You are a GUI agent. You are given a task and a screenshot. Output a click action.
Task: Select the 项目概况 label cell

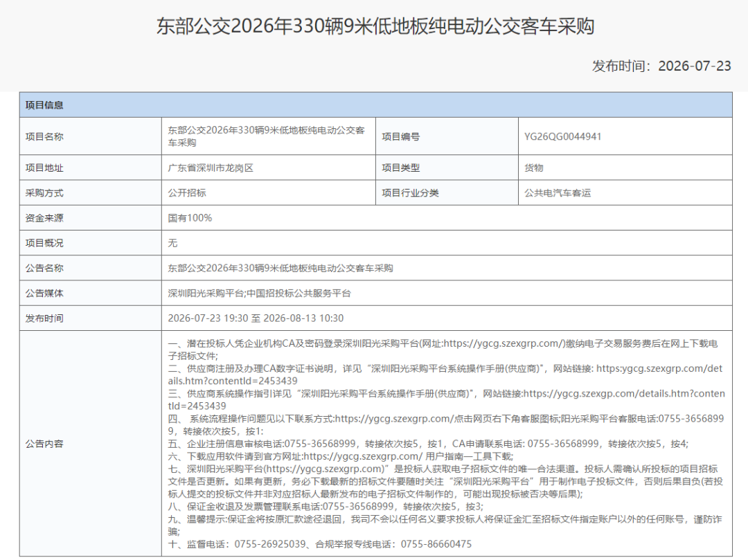pos(91,243)
